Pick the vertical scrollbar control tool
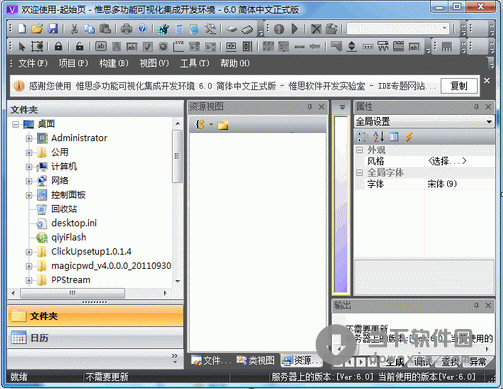Screen dimensions: 503x389 [247, 46]
